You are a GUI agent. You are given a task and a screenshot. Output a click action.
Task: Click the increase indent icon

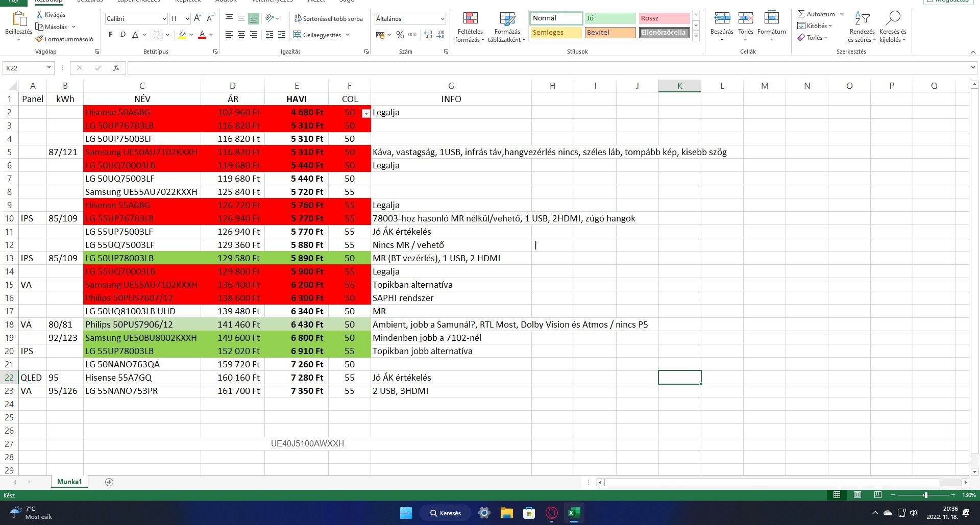coord(282,35)
